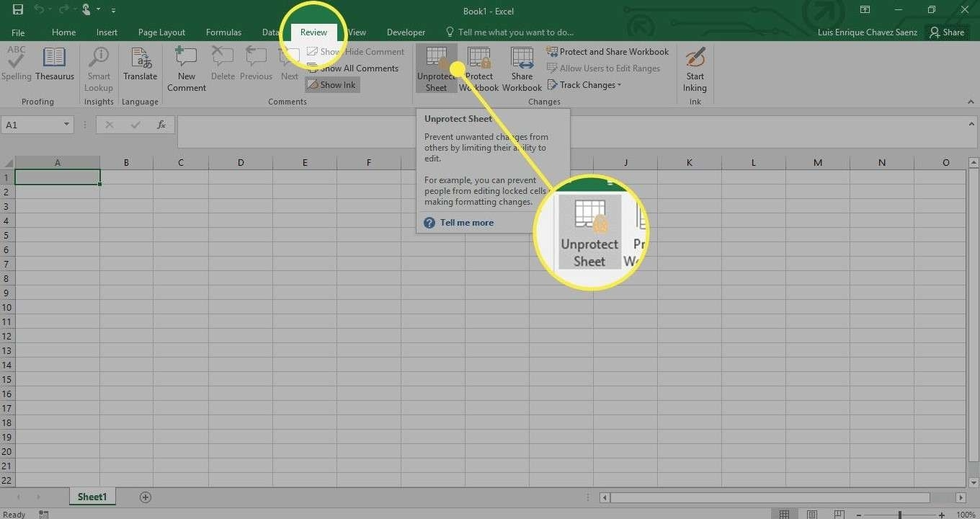Image resolution: width=980 pixels, height=519 pixels.
Task: Click the Tell me more link
Action: 466,223
